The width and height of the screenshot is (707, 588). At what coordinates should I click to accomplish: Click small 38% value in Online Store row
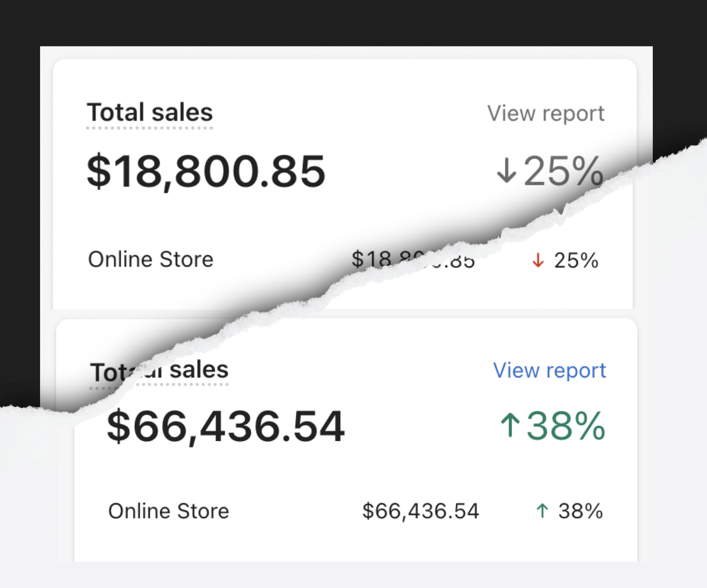[580, 511]
